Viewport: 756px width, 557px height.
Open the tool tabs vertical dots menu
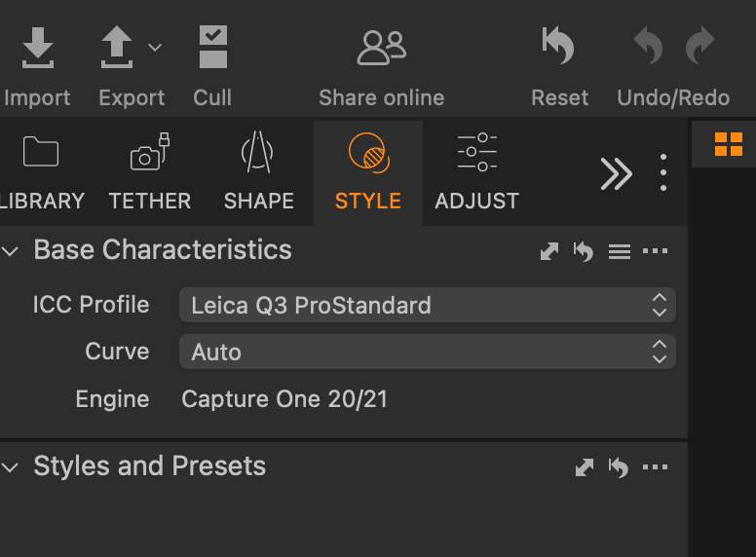pyautogui.click(x=663, y=173)
